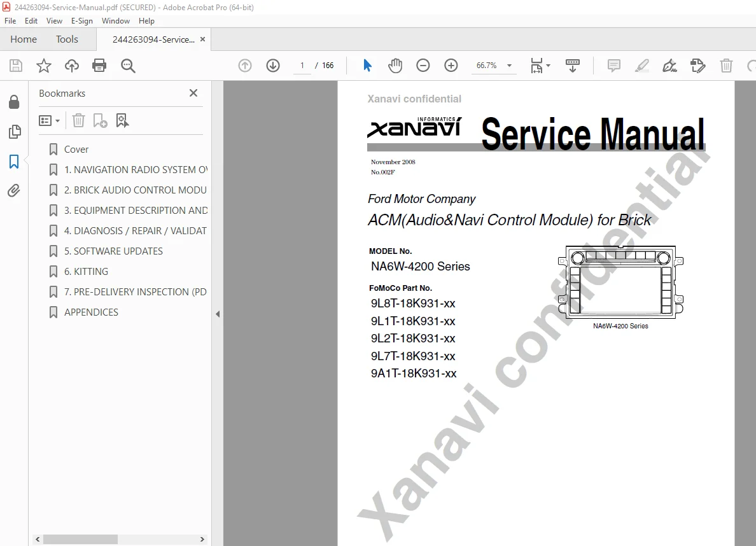756x546 pixels.
Task: Switch to the Tools tab
Action: (x=67, y=39)
